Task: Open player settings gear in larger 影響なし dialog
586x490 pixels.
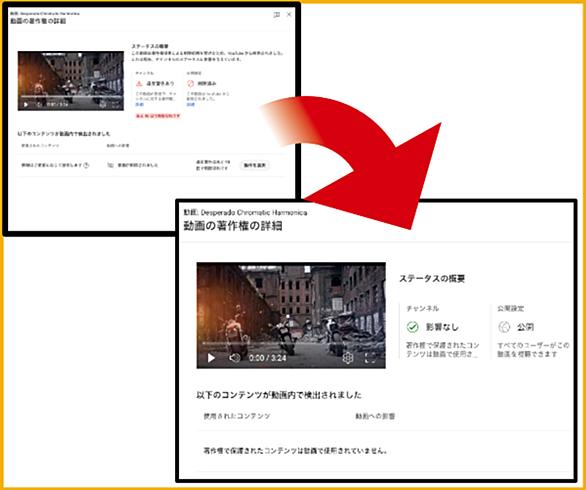Action: [x=348, y=358]
